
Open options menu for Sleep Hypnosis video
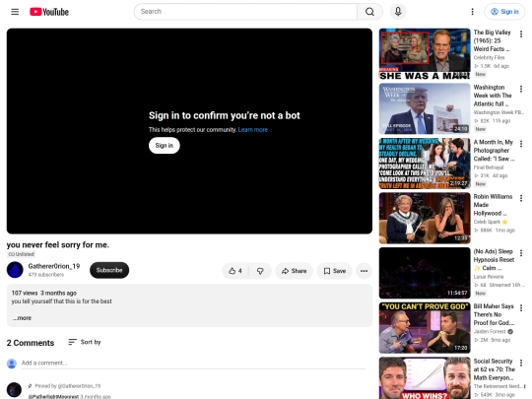pos(521,253)
